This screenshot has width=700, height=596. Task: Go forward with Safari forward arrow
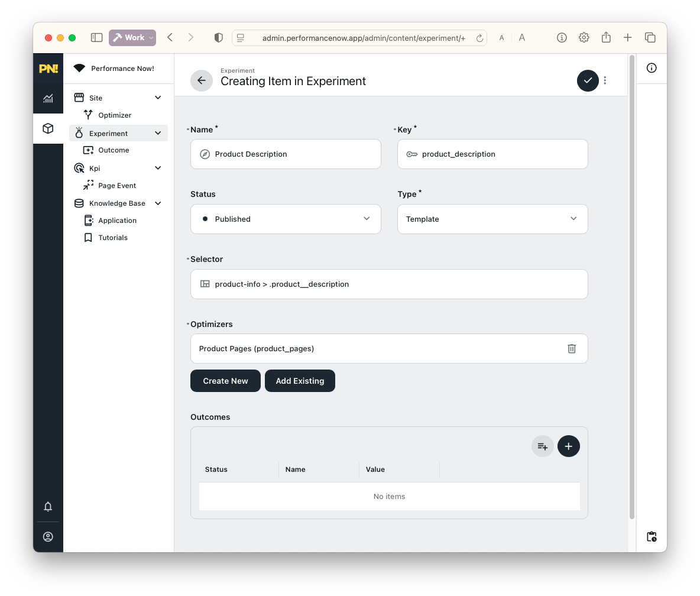(x=190, y=37)
